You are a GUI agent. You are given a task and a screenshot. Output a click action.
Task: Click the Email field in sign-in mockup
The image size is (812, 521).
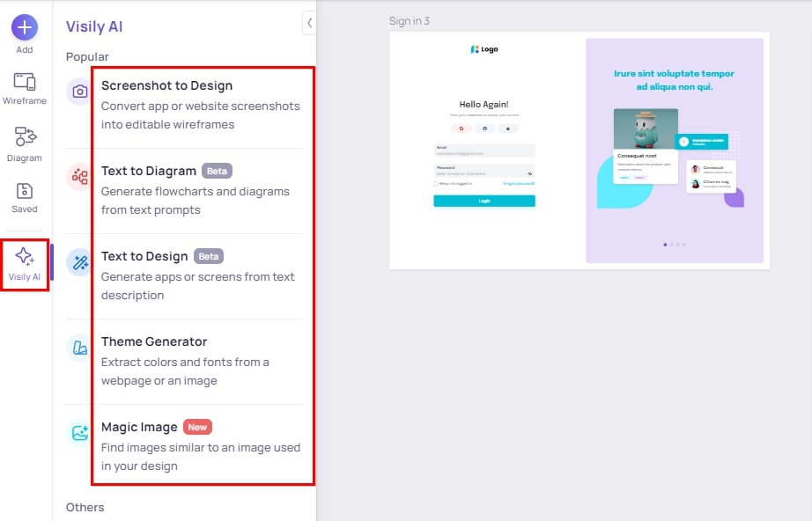coord(484,151)
